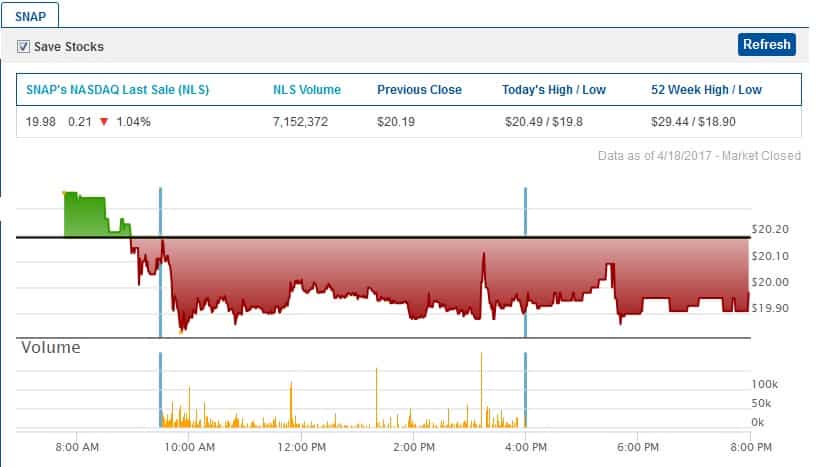Select the change value 0.21
This screenshot has width=819, height=467.
click(x=79, y=122)
